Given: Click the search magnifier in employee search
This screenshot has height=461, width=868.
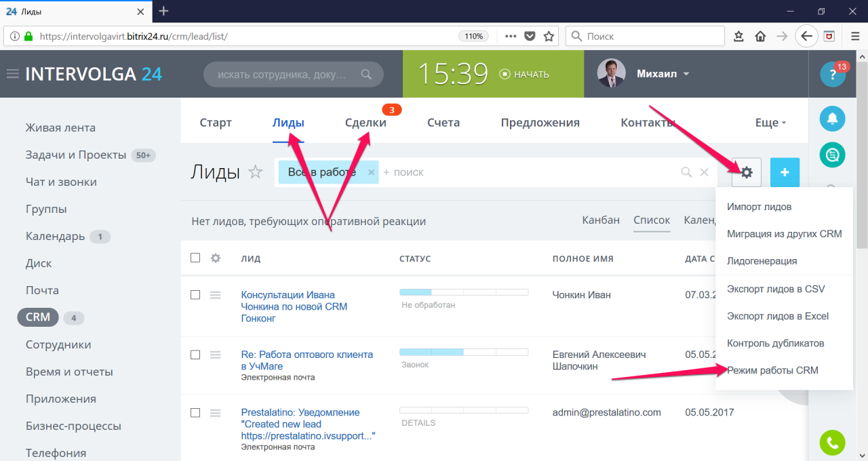Looking at the screenshot, I should 366,75.
